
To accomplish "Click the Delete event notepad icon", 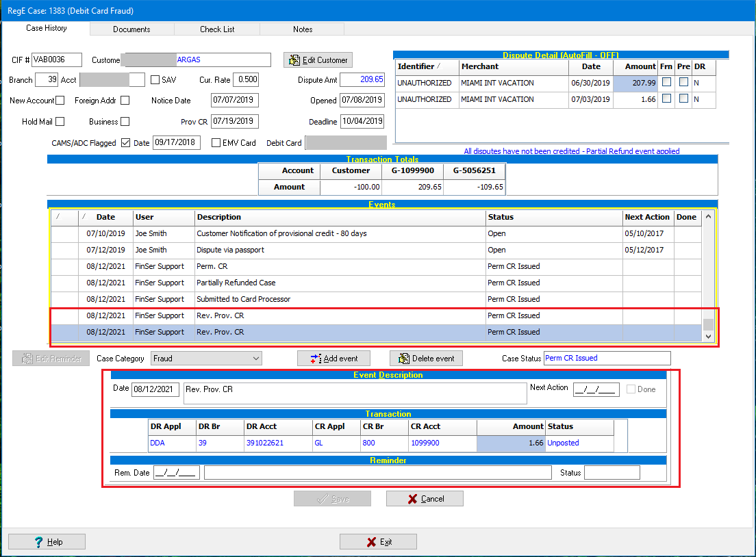I will [x=403, y=359].
